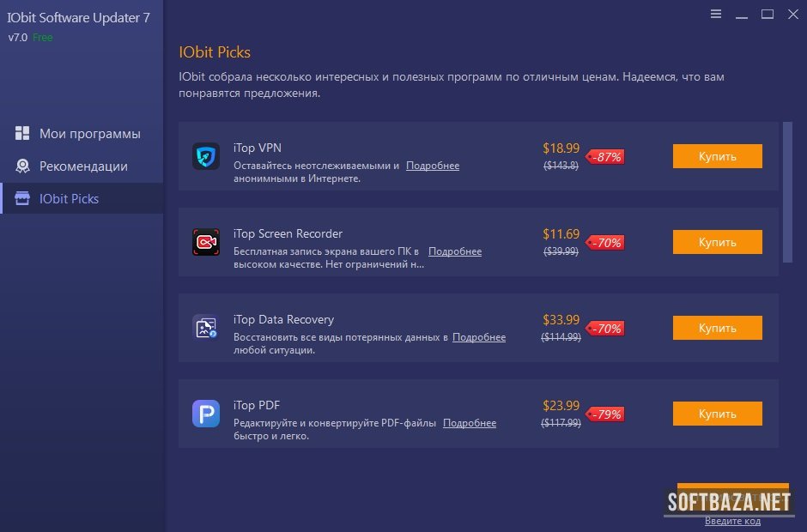Buy iTop VPN with Купить button
Image resolution: width=807 pixels, height=532 pixels.
click(x=717, y=156)
